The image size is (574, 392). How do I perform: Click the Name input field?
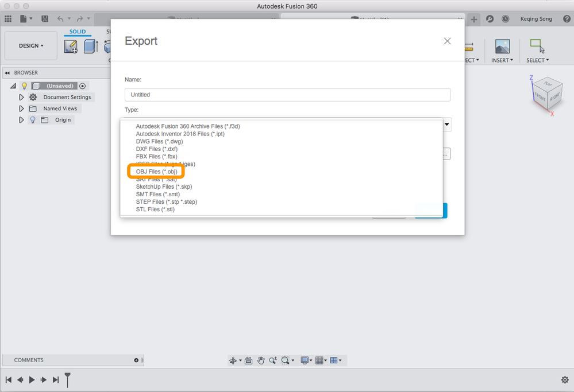point(287,95)
